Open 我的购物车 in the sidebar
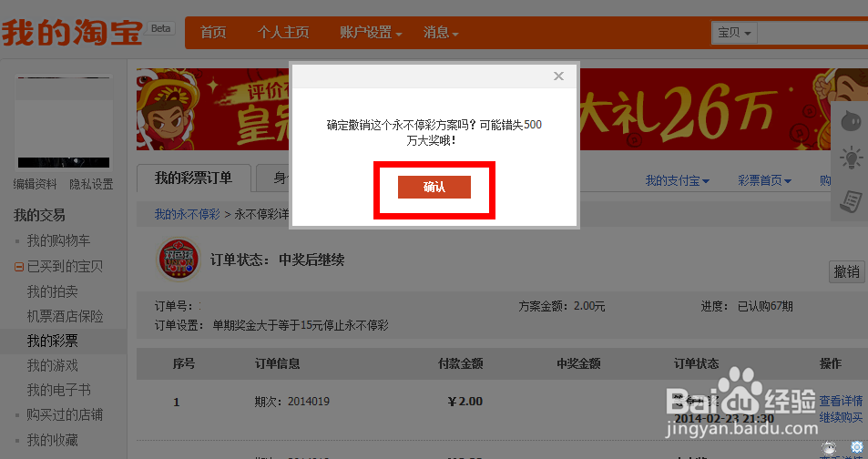 point(58,240)
